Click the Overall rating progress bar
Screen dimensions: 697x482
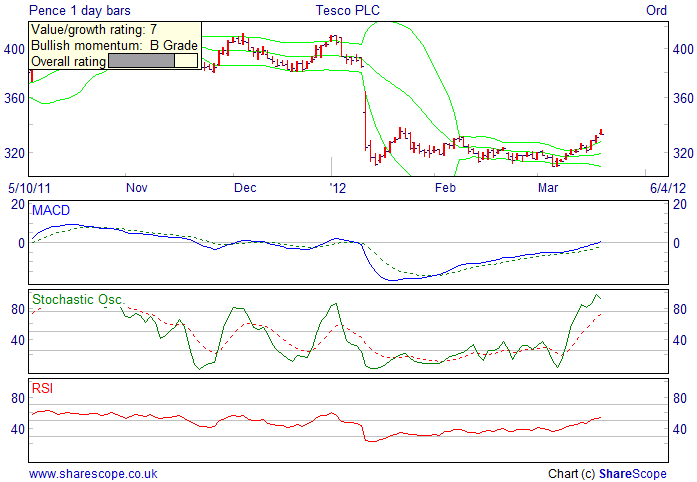[153, 60]
